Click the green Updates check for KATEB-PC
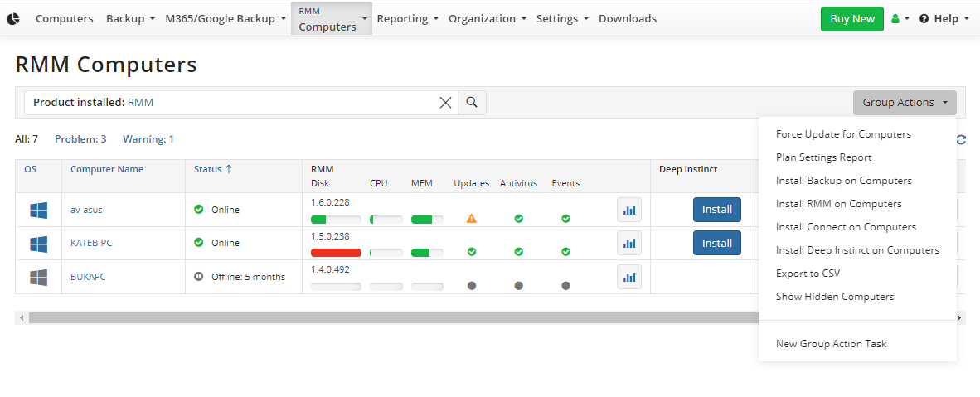Screen dimensions: 980x397 (472, 252)
